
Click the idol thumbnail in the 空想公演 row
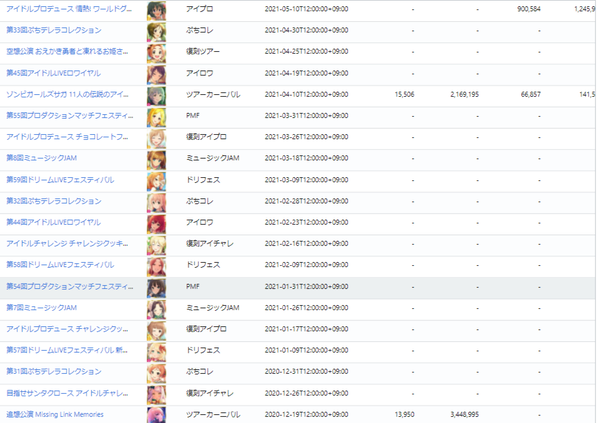(157, 54)
